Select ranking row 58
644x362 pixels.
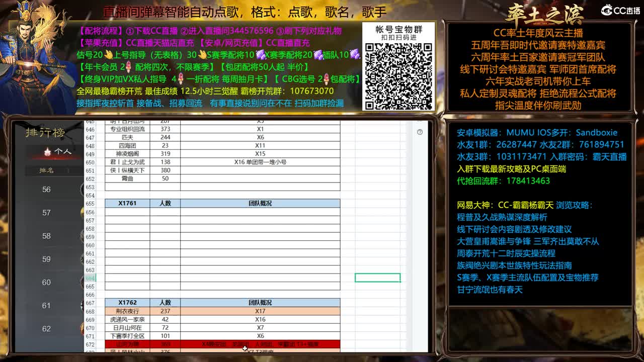(x=46, y=236)
